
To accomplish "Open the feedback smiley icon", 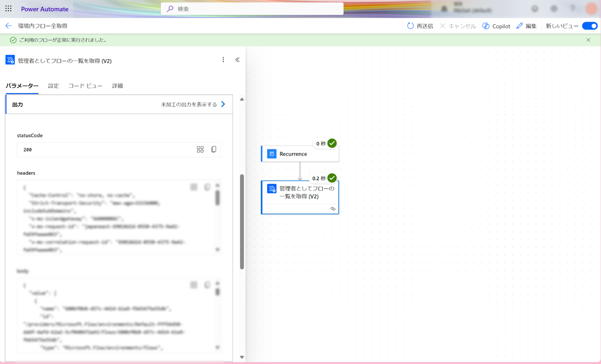I will coord(535,9).
